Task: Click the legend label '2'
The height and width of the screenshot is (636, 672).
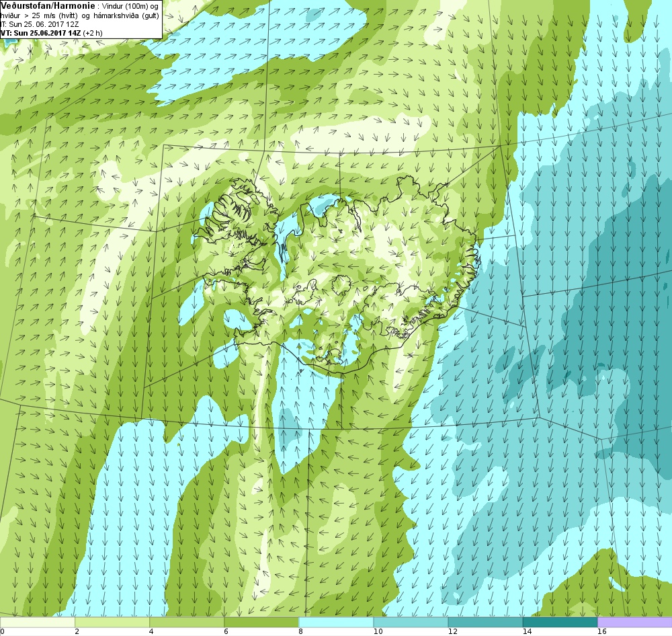Action: pos(77,631)
